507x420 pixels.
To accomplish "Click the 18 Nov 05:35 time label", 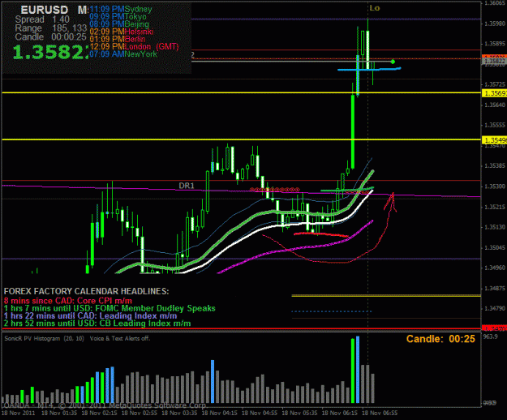I will [x=299, y=413].
